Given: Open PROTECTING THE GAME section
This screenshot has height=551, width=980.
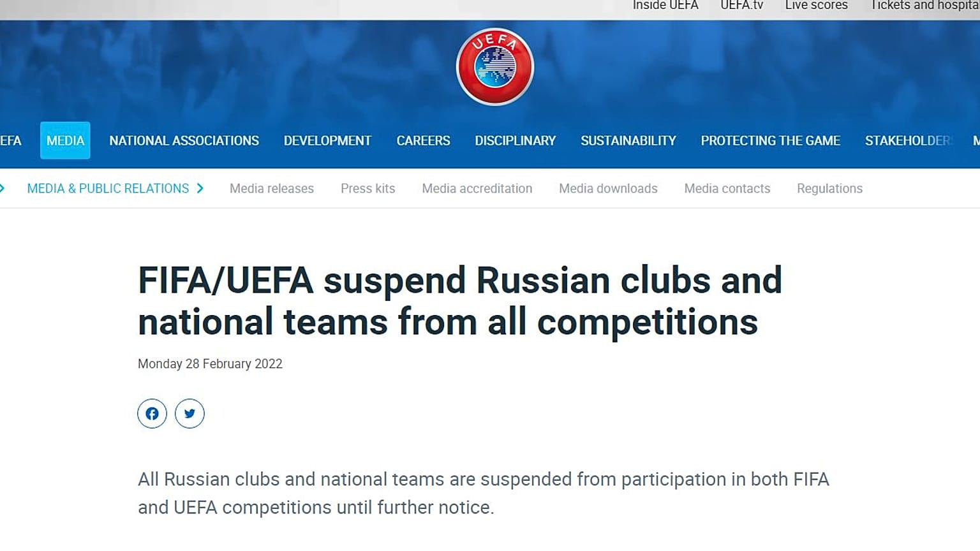Looking at the screenshot, I should pyautogui.click(x=770, y=140).
